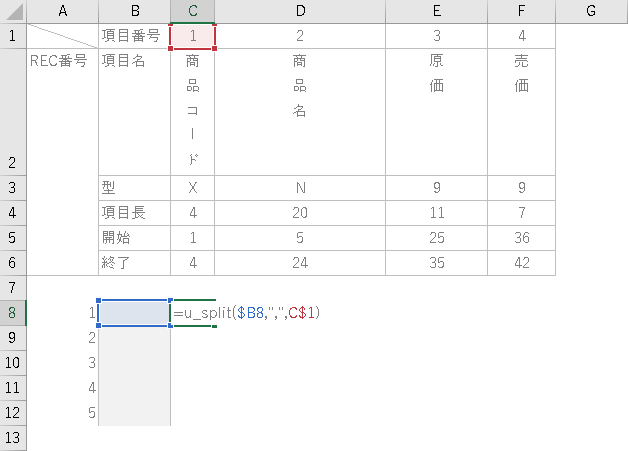Screen dimensions: 628x451
Task: Select column B header
Action: pos(135,11)
